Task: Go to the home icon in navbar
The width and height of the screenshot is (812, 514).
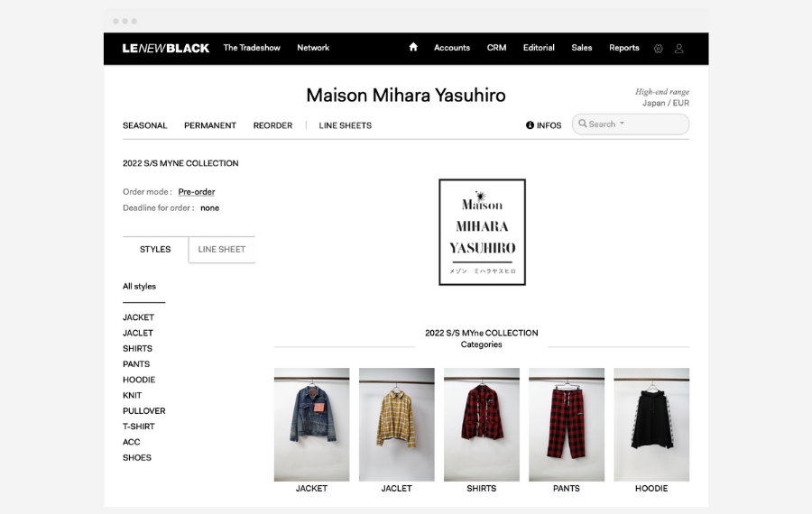Action: [412, 47]
